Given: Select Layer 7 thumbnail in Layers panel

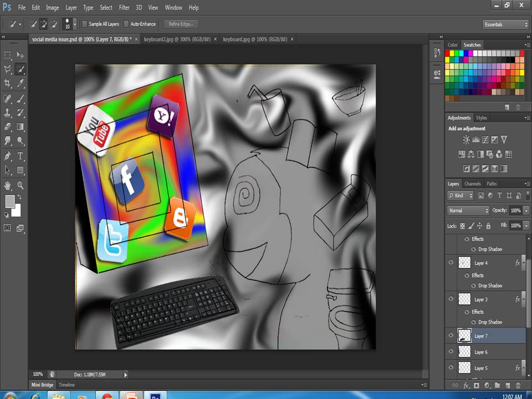Looking at the screenshot, I should tap(464, 336).
